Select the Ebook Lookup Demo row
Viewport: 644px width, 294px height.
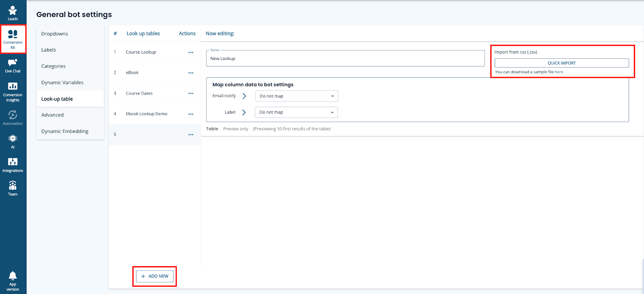[155, 114]
